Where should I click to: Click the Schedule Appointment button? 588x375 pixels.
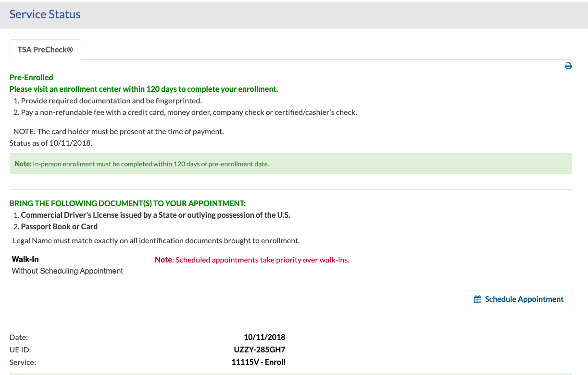tap(519, 299)
